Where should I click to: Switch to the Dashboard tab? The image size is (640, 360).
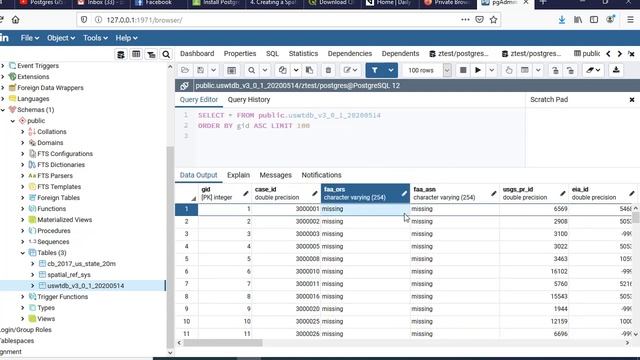(197, 53)
